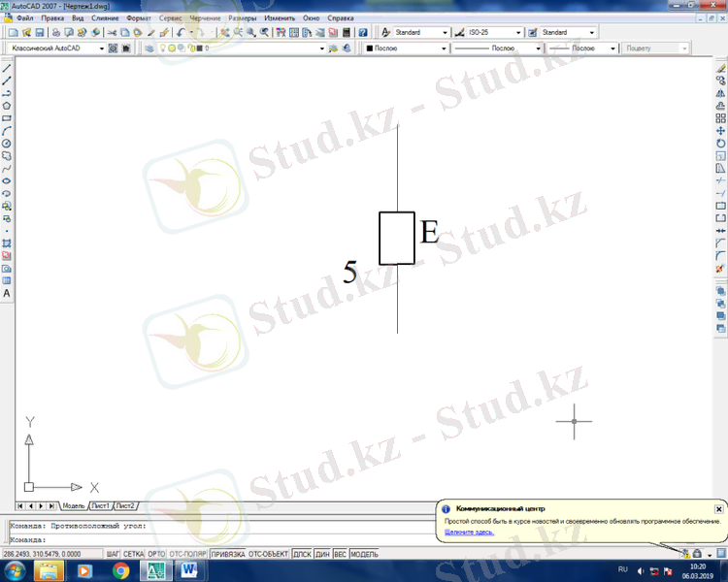Select the Arc drawing tool
Viewport: 728px width, 582px height.
click(x=7, y=131)
